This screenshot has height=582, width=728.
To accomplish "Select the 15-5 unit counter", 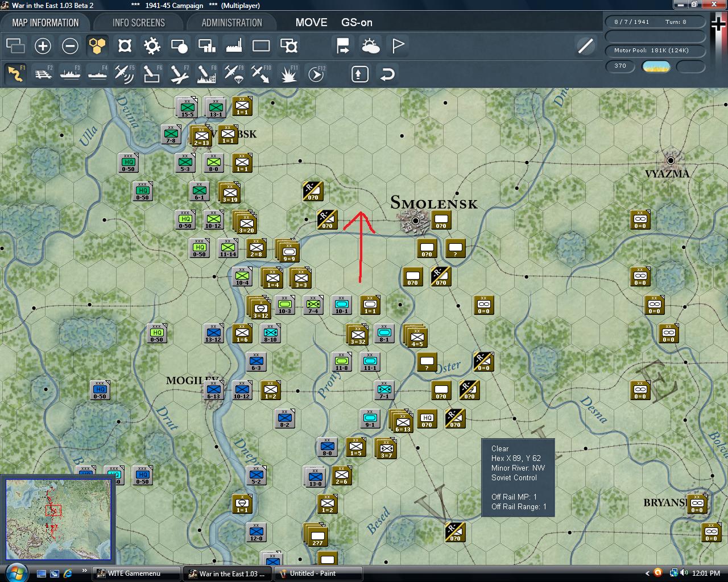I will coord(187,107).
